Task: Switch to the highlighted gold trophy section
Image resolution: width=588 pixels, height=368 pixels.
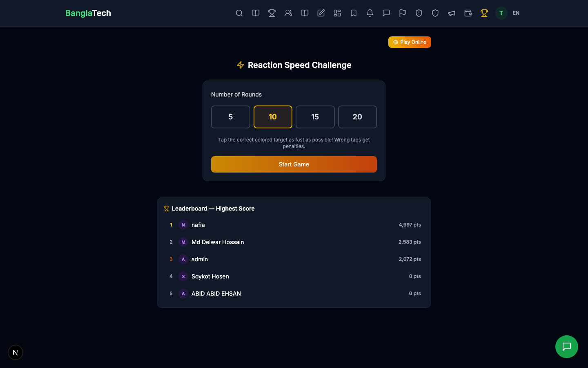Action: point(484,13)
